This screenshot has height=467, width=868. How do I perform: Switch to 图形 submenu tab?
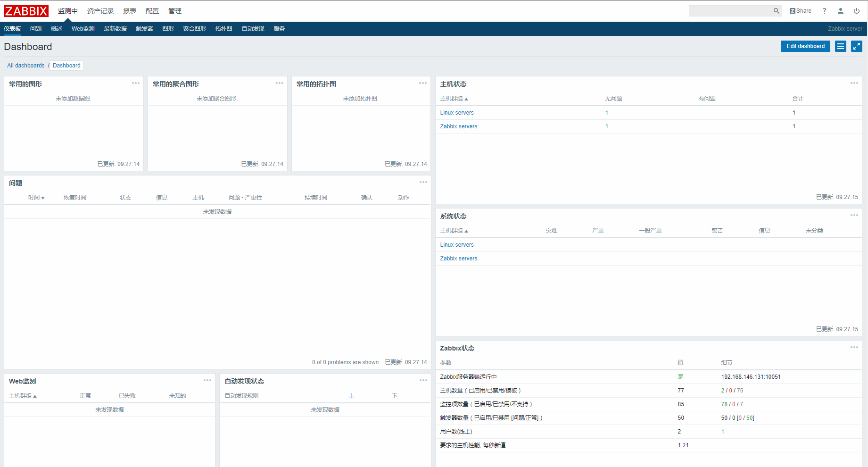[x=168, y=29]
